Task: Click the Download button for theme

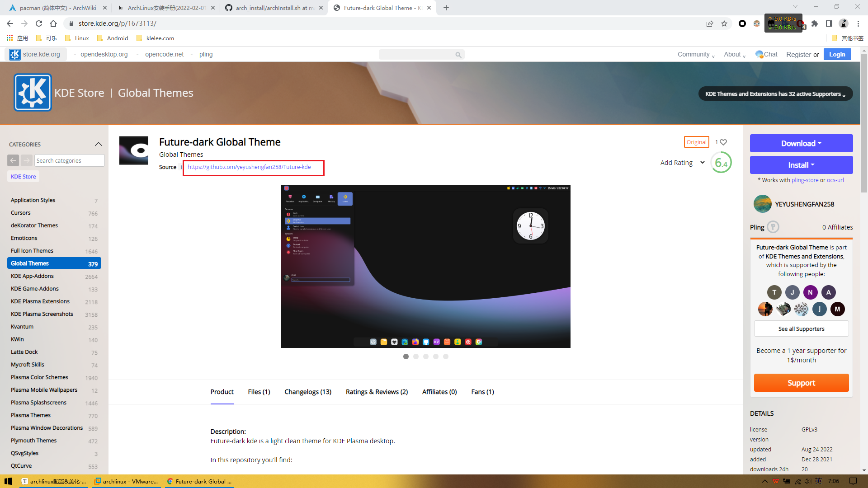Action: tap(801, 143)
